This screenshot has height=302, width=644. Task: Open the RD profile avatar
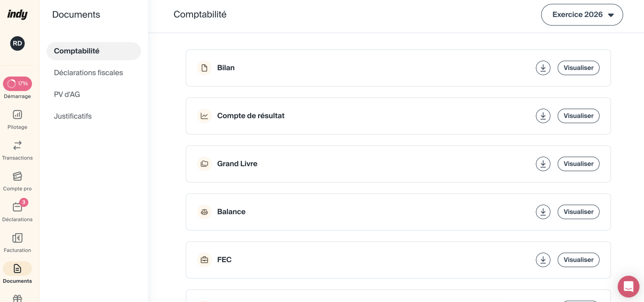pyautogui.click(x=17, y=43)
